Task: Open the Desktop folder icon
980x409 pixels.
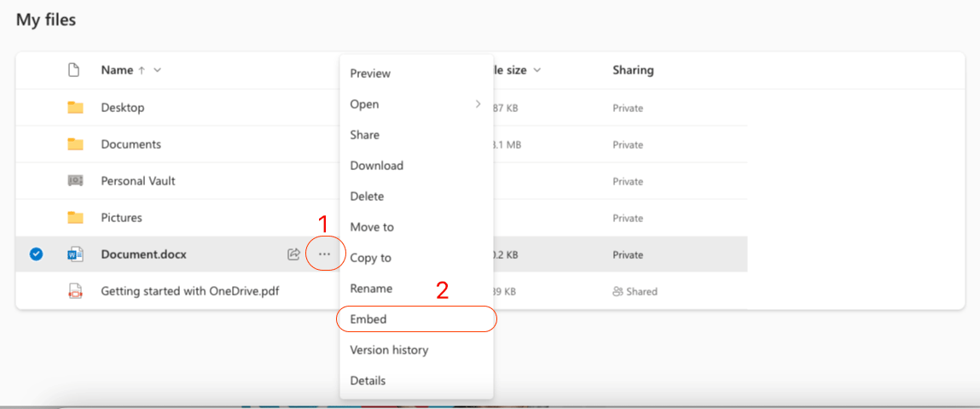Action: tap(76, 108)
